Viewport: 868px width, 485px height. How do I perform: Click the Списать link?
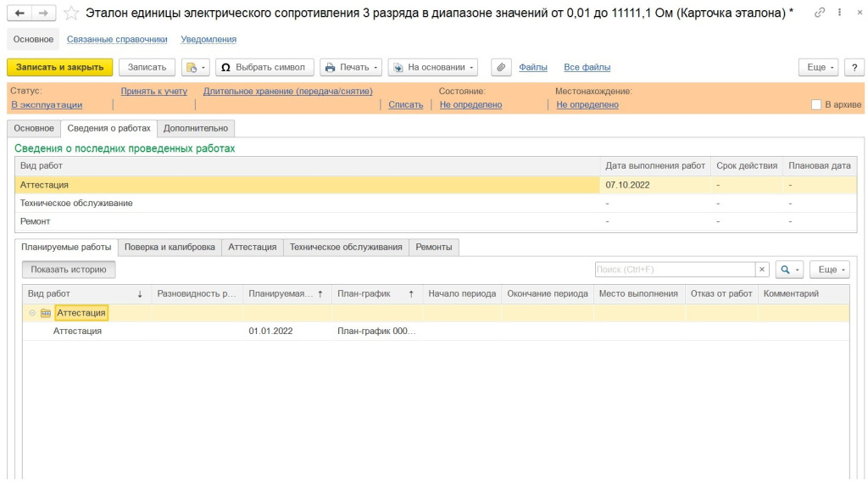click(406, 104)
